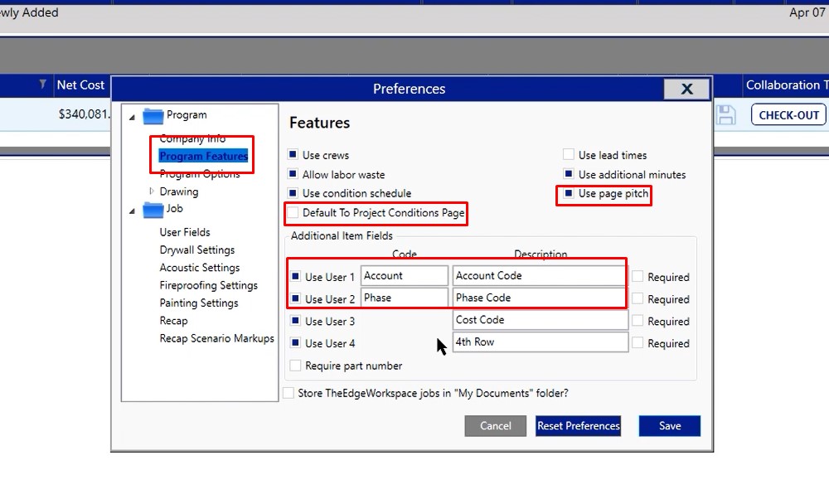This screenshot has width=829, height=504.
Task: Check Default To Project Conditions Page
Action: [293, 213]
